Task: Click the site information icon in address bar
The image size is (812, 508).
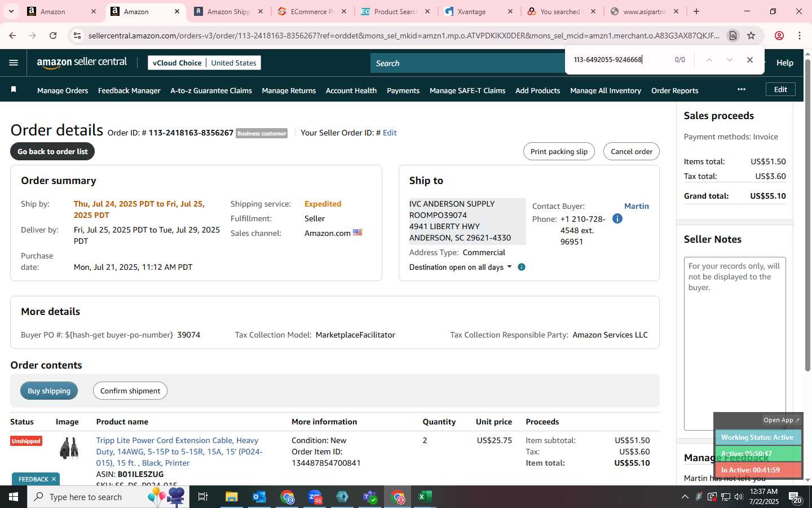Action: tap(77, 36)
